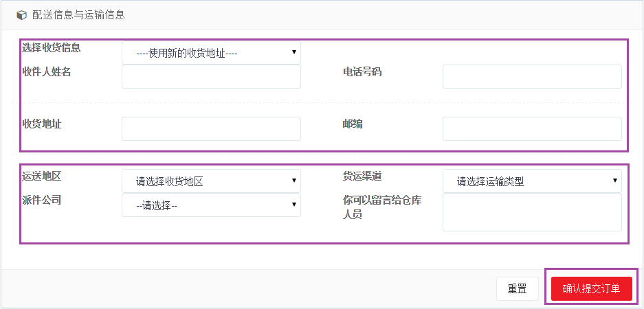Focus the 收件人姓名 text field

coord(211,76)
